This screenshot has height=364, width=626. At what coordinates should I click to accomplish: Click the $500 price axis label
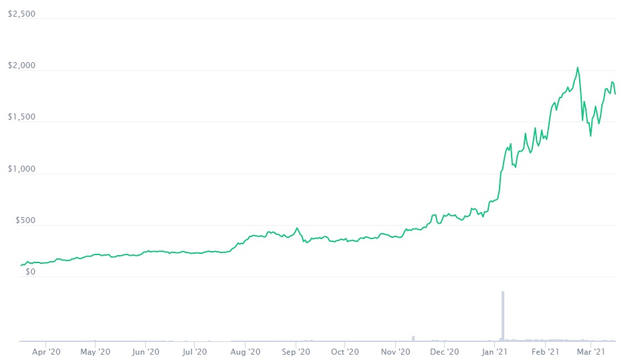point(23,221)
